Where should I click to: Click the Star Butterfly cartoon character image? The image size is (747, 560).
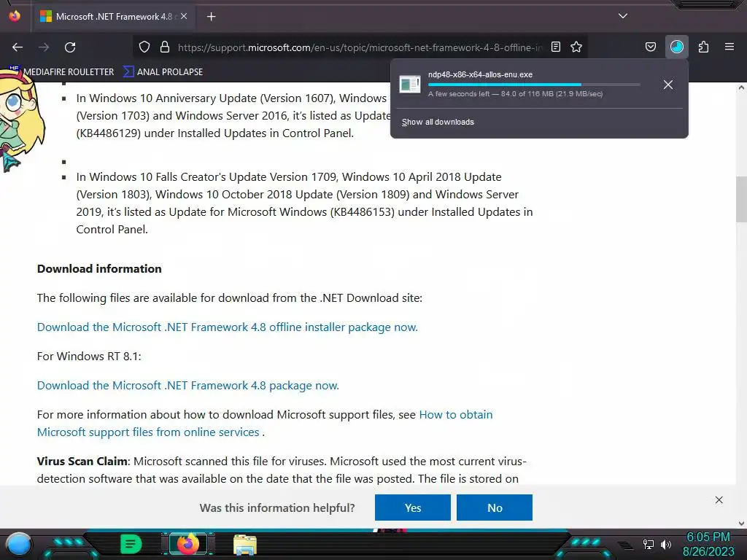pyautogui.click(x=21, y=119)
